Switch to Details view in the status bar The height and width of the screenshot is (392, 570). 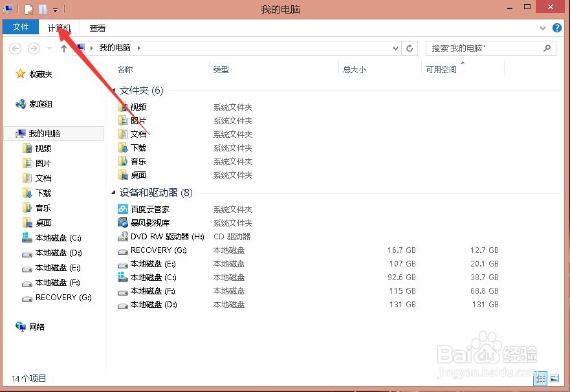541,378
